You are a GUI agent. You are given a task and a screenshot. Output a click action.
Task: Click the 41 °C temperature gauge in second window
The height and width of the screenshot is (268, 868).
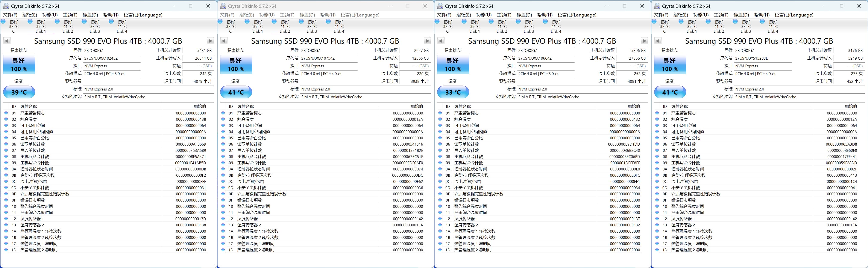[x=236, y=92]
